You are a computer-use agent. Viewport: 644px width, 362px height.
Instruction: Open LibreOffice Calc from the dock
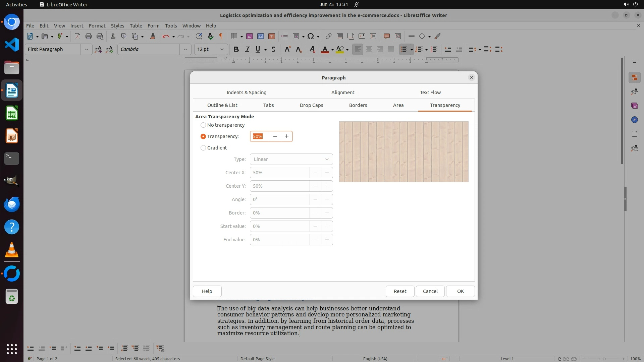(12, 113)
